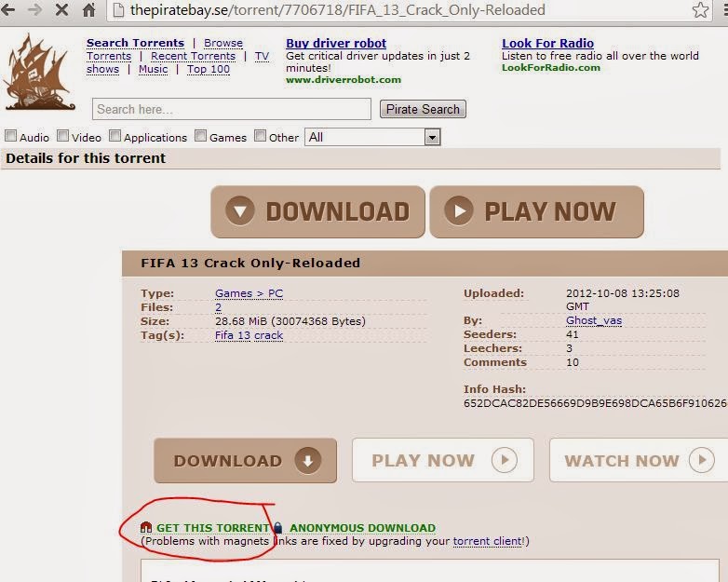Open the files count link 2
This screenshot has height=582, width=728.
218,307
